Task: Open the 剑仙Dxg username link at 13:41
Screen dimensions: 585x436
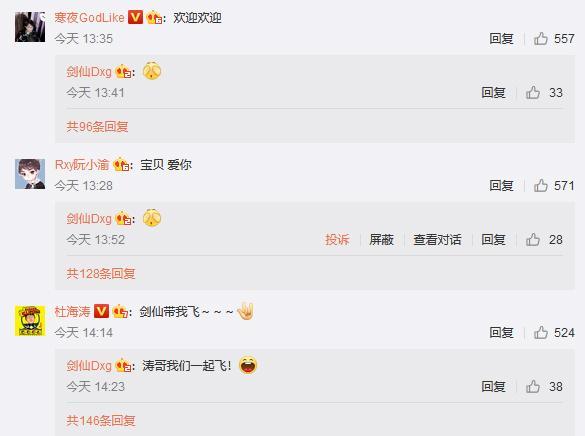Action: tap(89, 72)
